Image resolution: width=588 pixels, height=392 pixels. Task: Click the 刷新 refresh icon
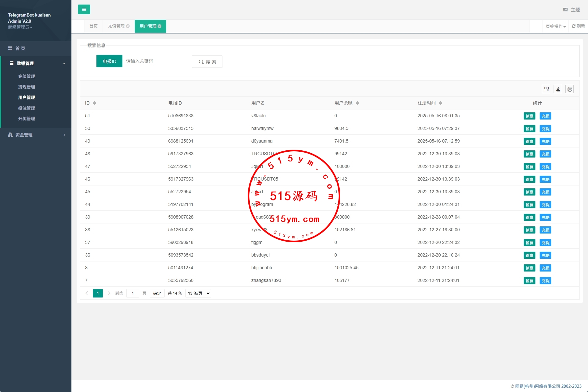(578, 26)
